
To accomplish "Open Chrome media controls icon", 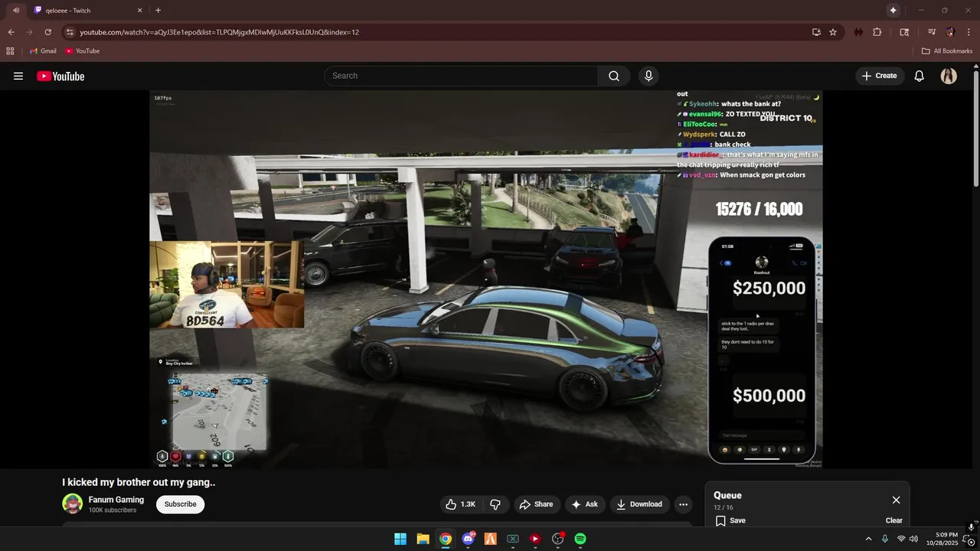I will pos(932,32).
